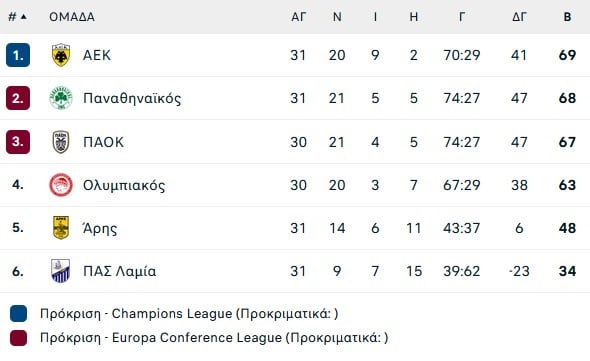Select the ΔΓ goal difference column header
The width and height of the screenshot is (590, 361).
coord(519,17)
